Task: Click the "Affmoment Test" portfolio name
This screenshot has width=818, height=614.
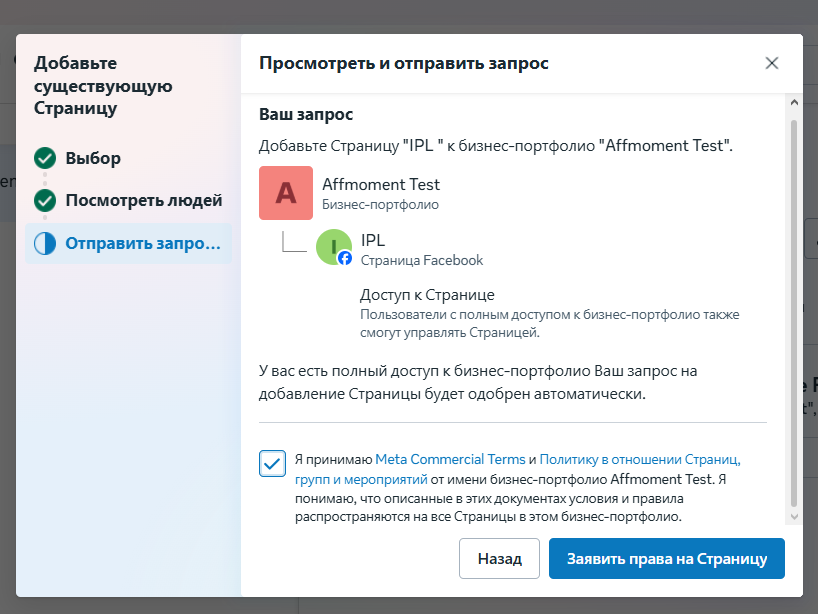Action: (x=381, y=184)
